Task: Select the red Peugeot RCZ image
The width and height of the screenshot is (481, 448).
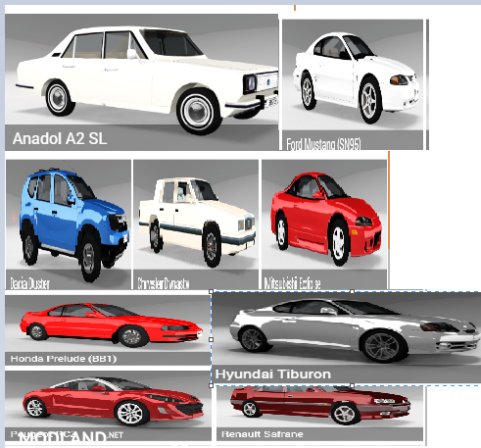Action: 108,405
